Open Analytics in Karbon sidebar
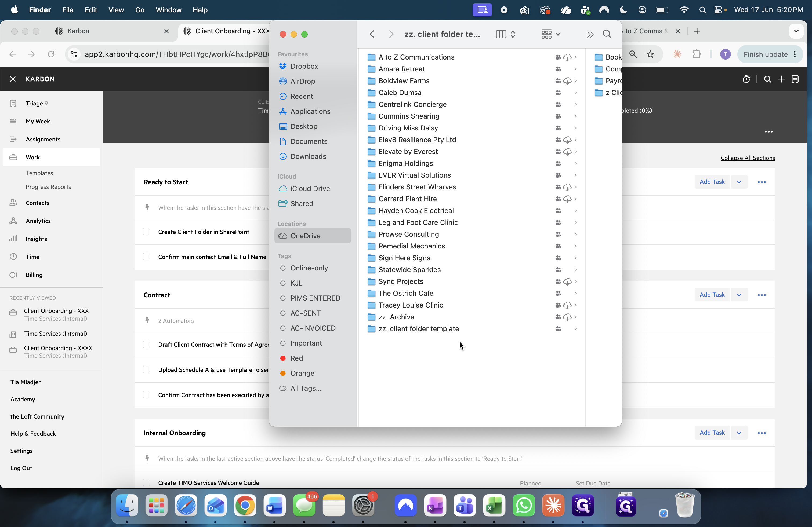 [51, 221]
